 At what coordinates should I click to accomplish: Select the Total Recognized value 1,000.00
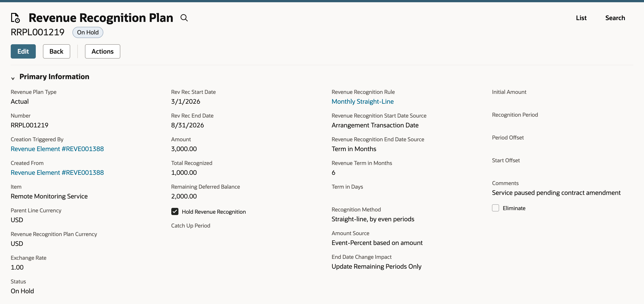[x=184, y=173]
